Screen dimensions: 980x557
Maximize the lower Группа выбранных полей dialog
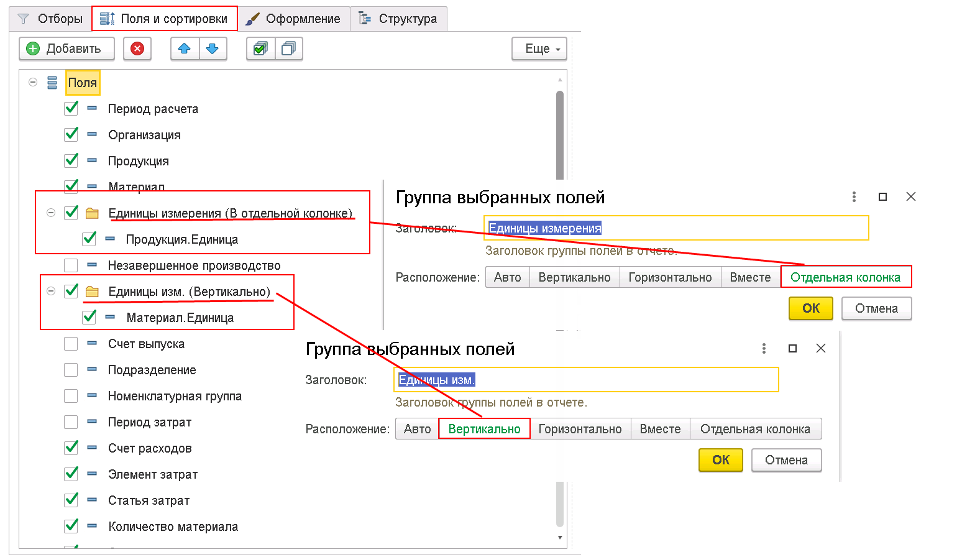tap(792, 348)
